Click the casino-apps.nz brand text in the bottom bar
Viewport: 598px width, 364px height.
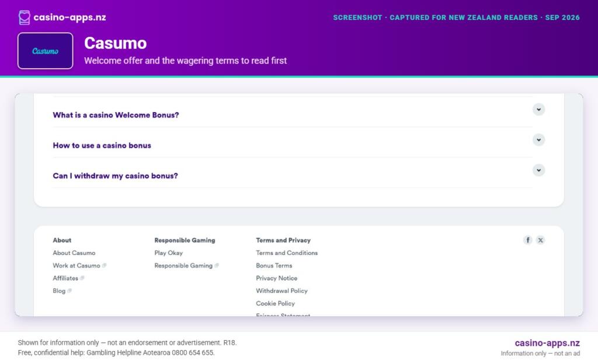point(547,342)
